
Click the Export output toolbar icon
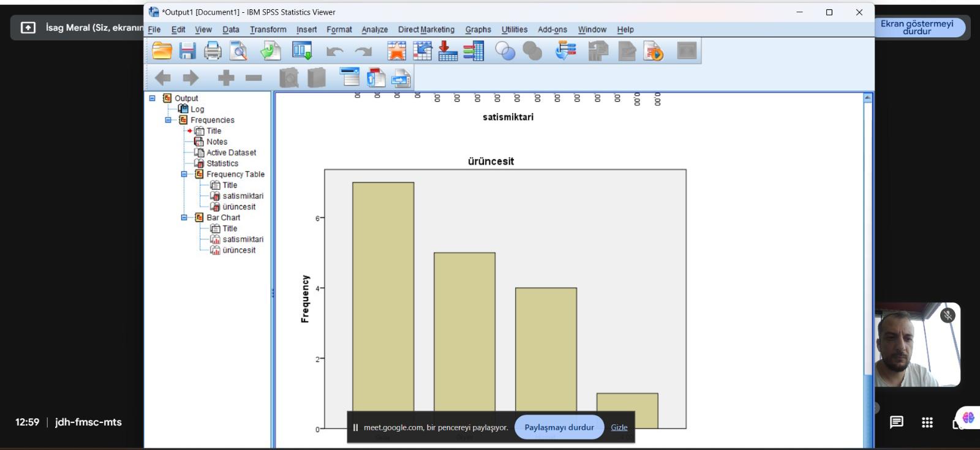tap(270, 51)
